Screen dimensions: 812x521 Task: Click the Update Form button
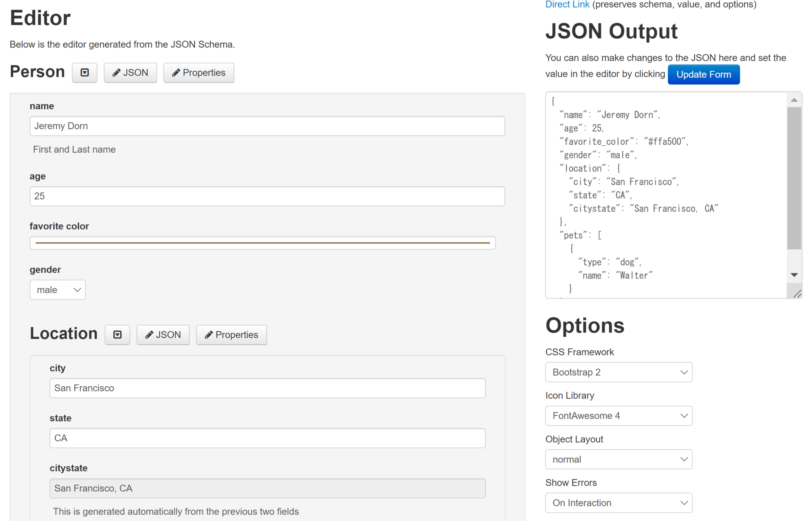[x=703, y=74]
